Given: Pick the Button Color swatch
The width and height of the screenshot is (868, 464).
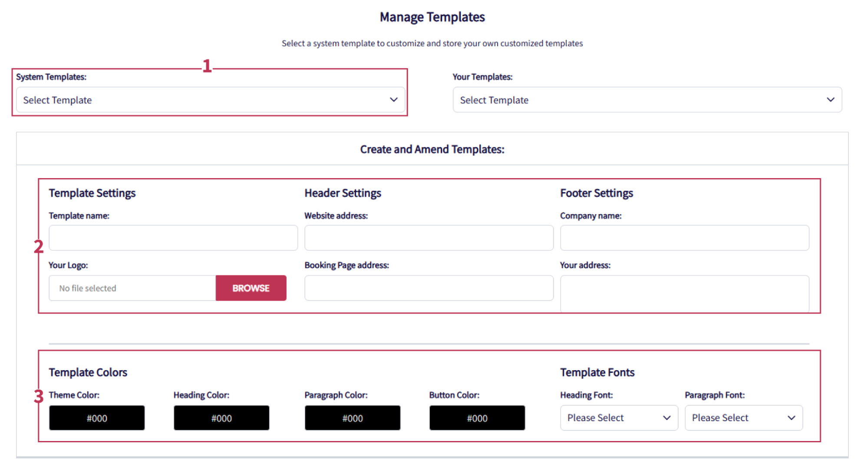Looking at the screenshot, I should [x=477, y=418].
